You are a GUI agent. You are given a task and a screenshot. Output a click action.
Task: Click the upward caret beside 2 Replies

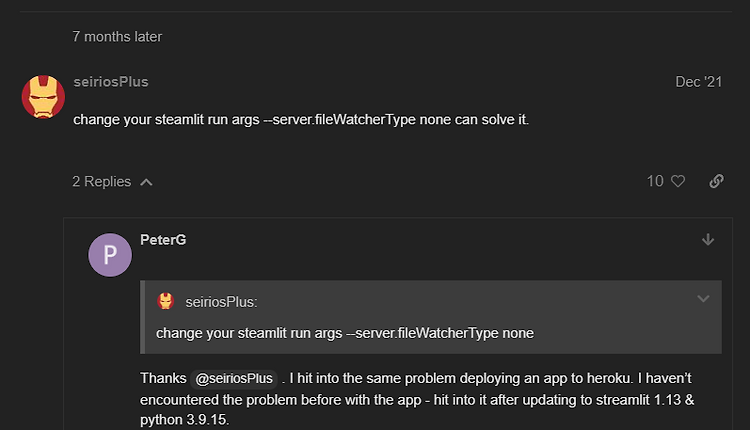146,182
